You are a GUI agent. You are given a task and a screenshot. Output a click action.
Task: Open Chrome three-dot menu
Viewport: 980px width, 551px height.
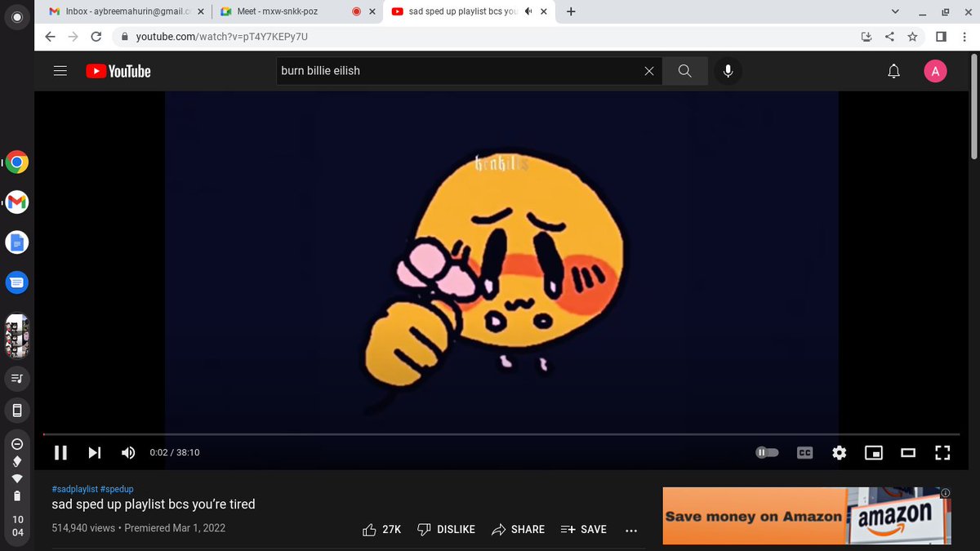tap(964, 37)
